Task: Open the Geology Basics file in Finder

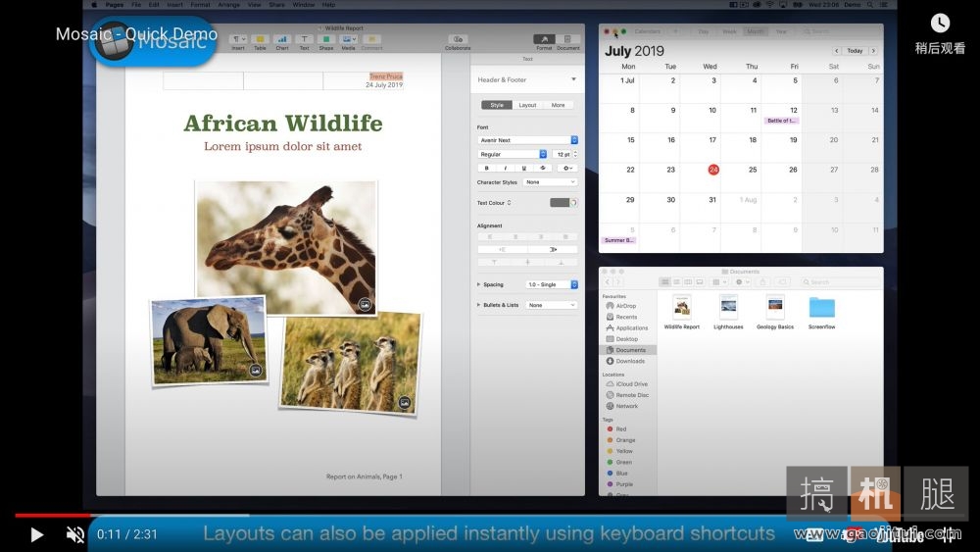Action: click(775, 312)
